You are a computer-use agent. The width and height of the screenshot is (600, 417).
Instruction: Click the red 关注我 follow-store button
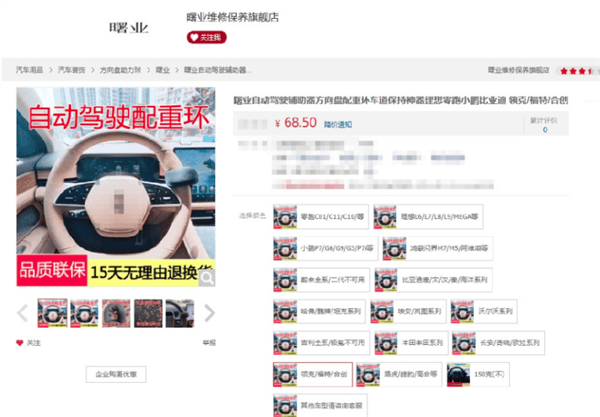pyautogui.click(x=206, y=37)
